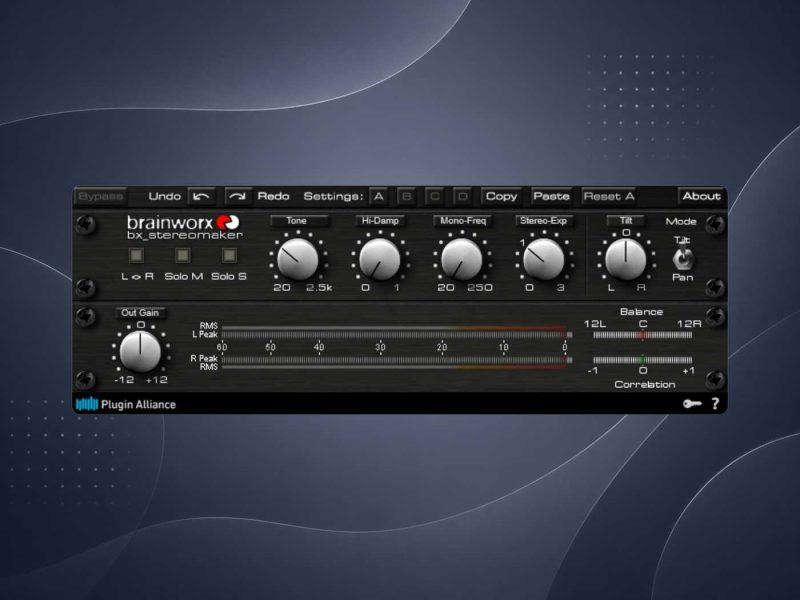Click the '-12' Out Gain minimum value

point(124,380)
